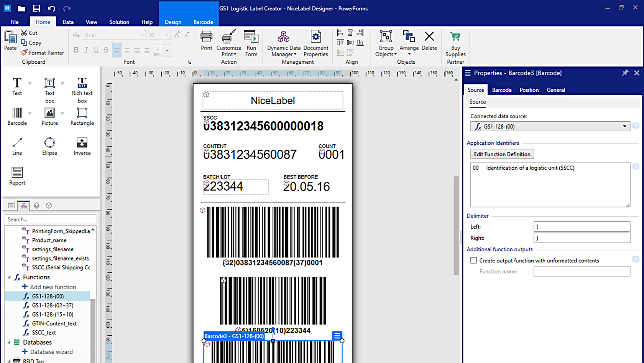Click Edit Function Definition button

502,154
